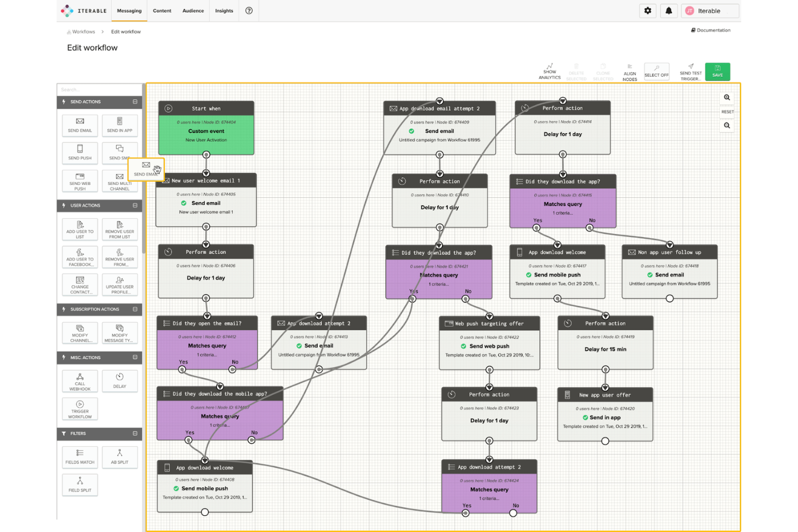Select the Delay for 15 min node
Viewport: 798px width, 532px height.
pyautogui.click(x=606, y=343)
